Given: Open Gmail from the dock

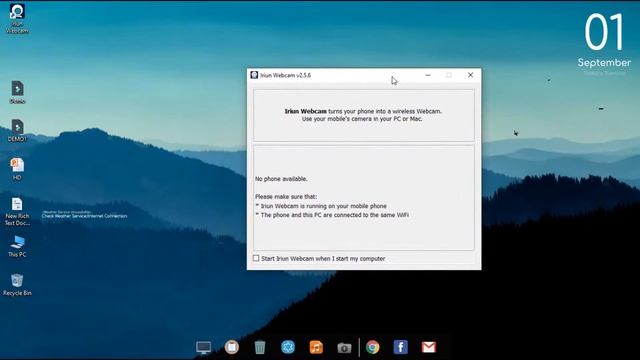Looking at the screenshot, I should click(429, 347).
